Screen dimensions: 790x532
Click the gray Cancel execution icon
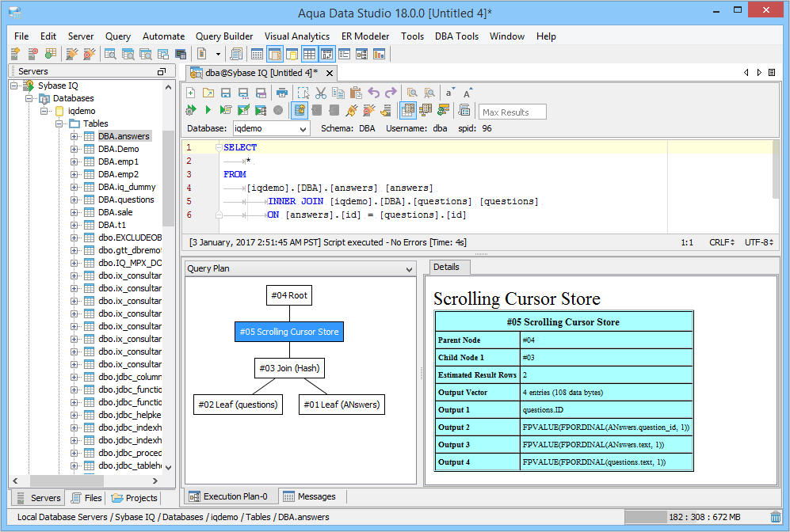[x=278, y=110]
